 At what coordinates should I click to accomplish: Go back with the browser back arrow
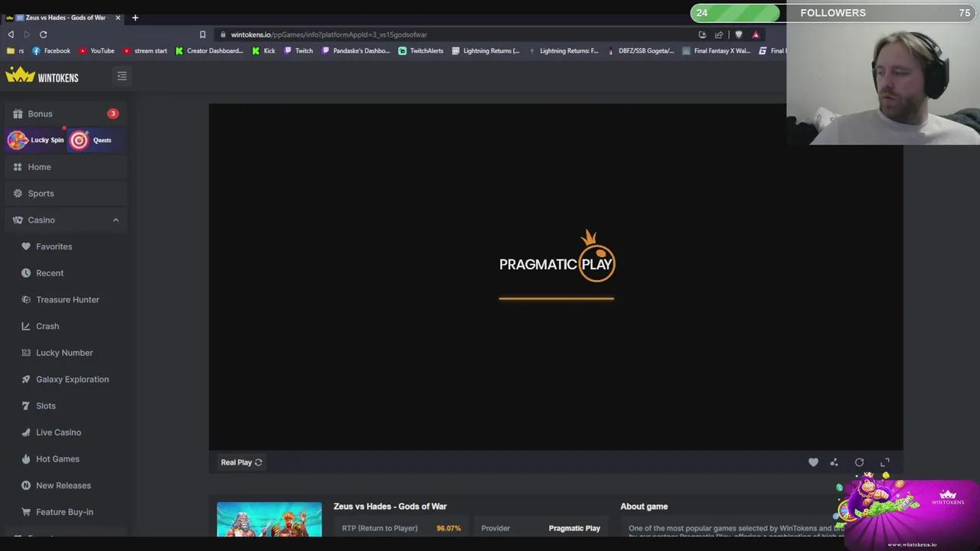tap(11, 34)
